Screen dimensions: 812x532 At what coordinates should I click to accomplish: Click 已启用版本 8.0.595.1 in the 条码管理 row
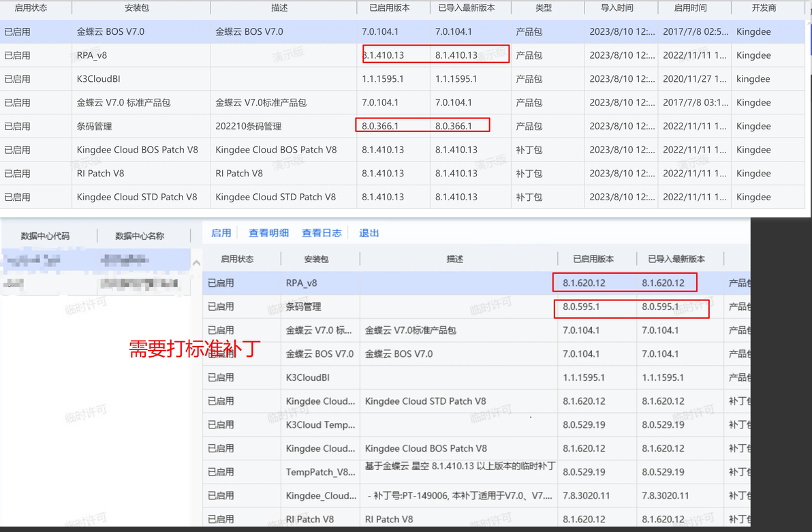click(581, 307)
